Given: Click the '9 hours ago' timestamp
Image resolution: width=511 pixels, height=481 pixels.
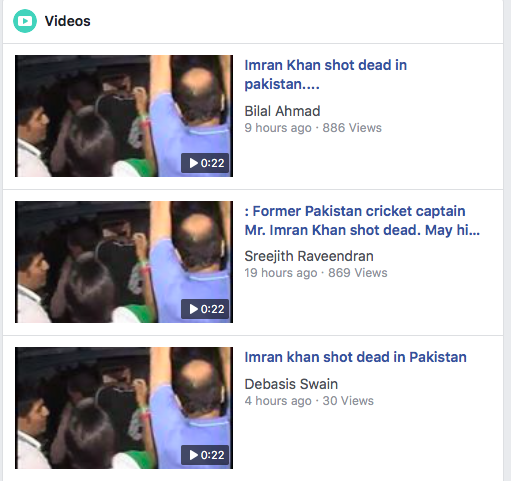Looking at the screenshot, I should tap(278, 128).
